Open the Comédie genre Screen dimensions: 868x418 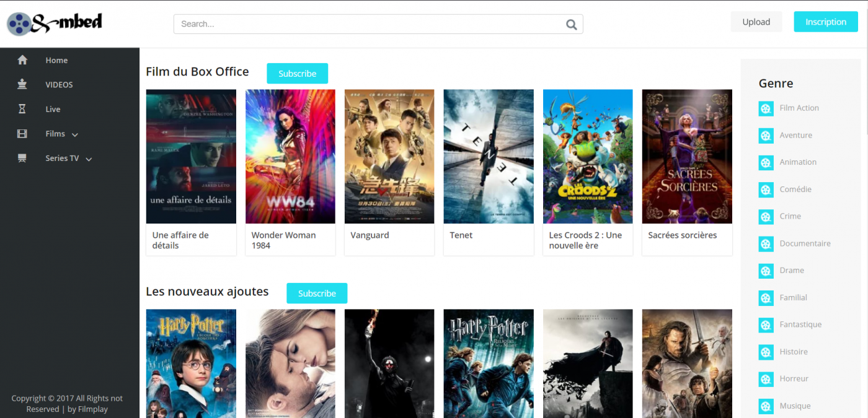(795, 189)
